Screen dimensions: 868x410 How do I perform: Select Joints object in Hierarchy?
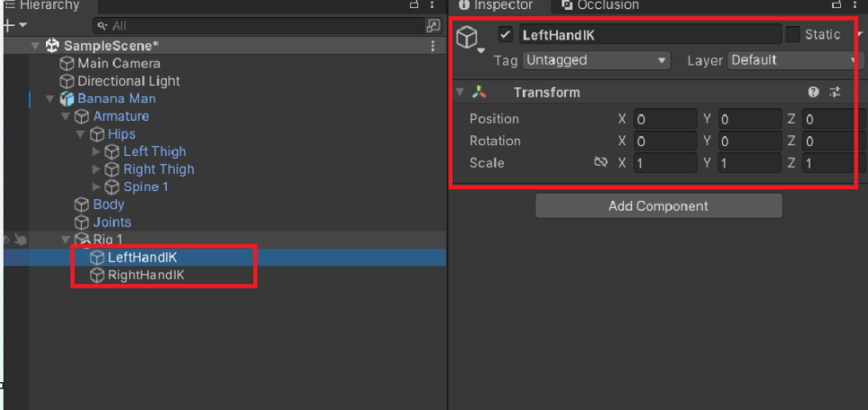(113, 223)
